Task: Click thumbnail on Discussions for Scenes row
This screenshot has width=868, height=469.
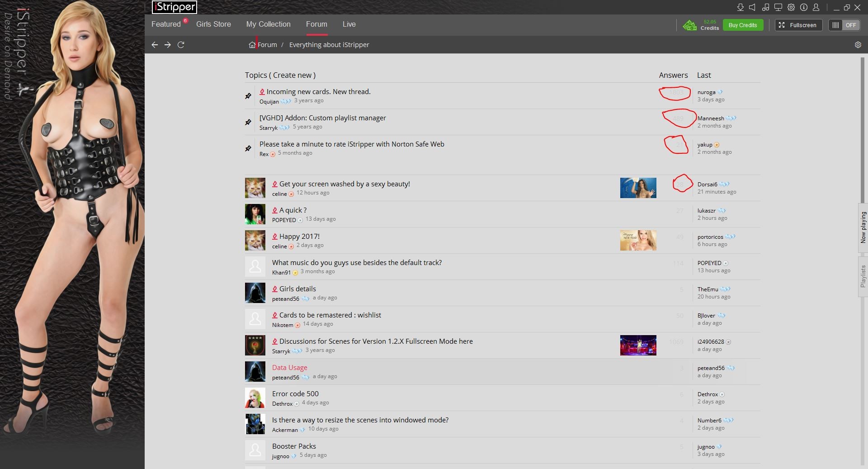Action: tap(638, 345)
